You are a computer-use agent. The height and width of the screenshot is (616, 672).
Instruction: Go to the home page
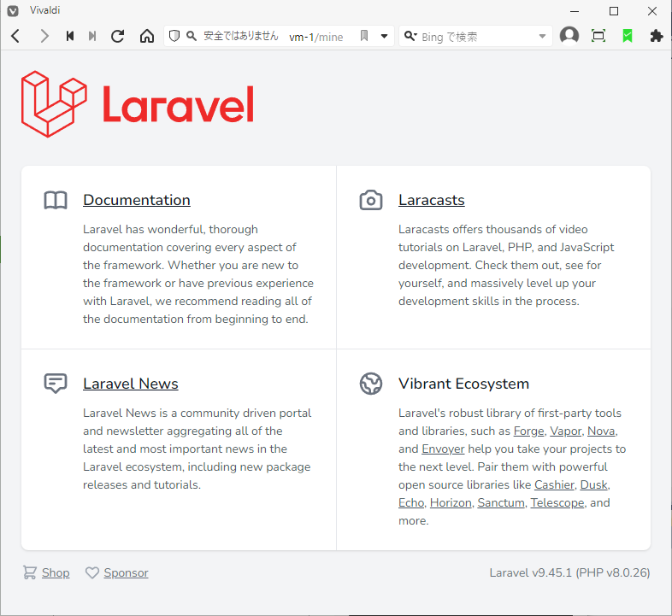point(147,36)
